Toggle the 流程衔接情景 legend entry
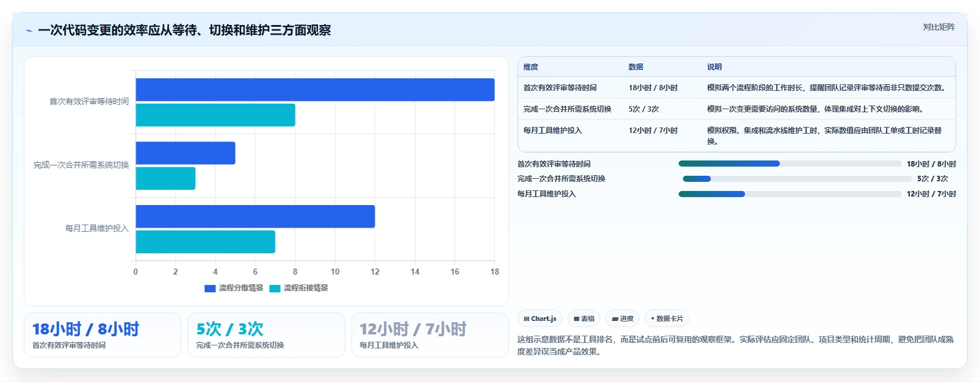980x382 pixels. (298, 288)
